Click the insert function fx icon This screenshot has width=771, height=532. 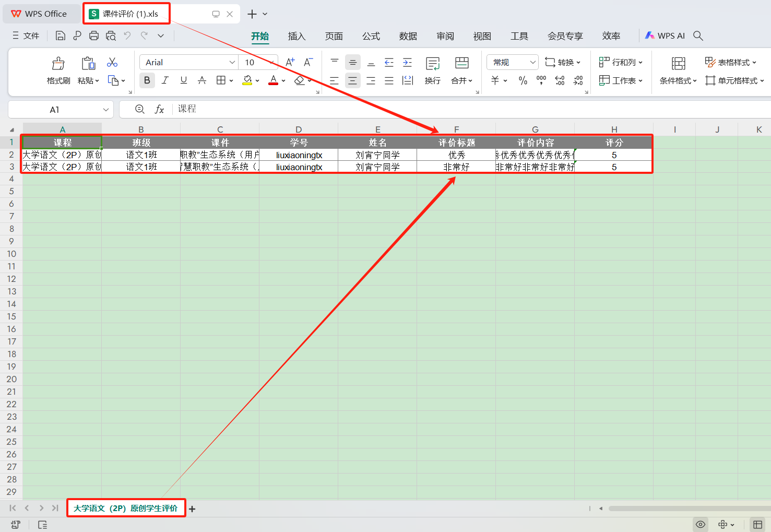159,109
